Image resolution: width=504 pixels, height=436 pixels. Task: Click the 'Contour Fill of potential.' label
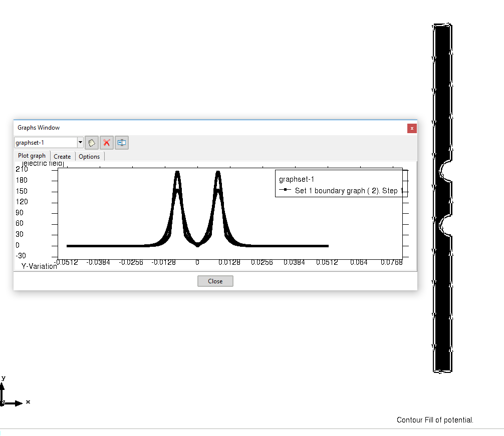(434, 420)
